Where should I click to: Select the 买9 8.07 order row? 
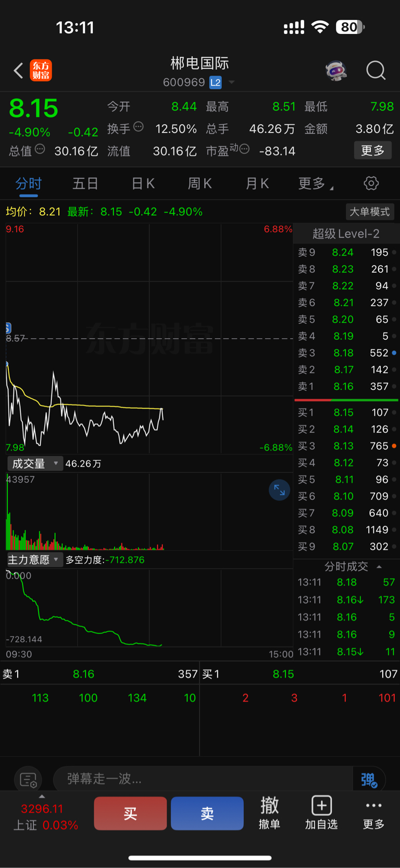point(346,546)
